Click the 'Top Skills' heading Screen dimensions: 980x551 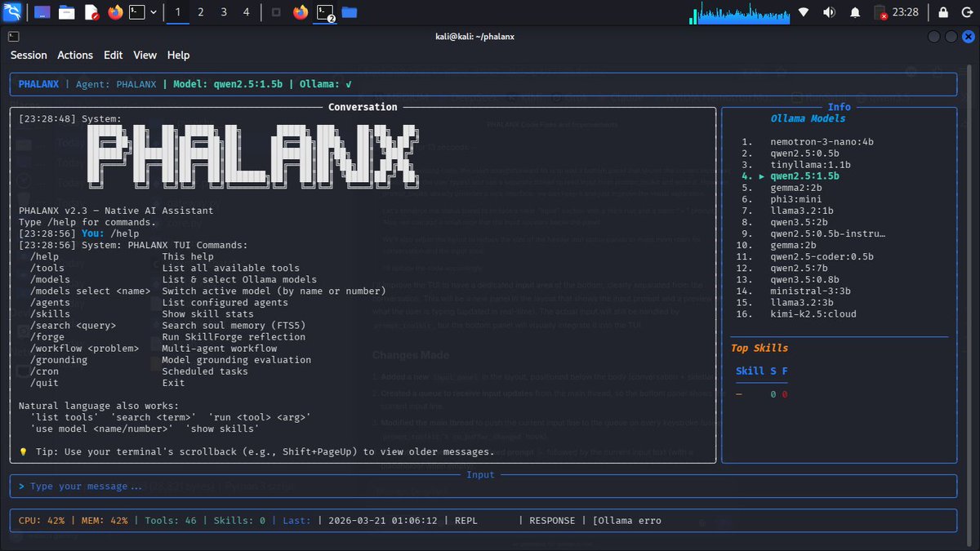tap(759, 348)
